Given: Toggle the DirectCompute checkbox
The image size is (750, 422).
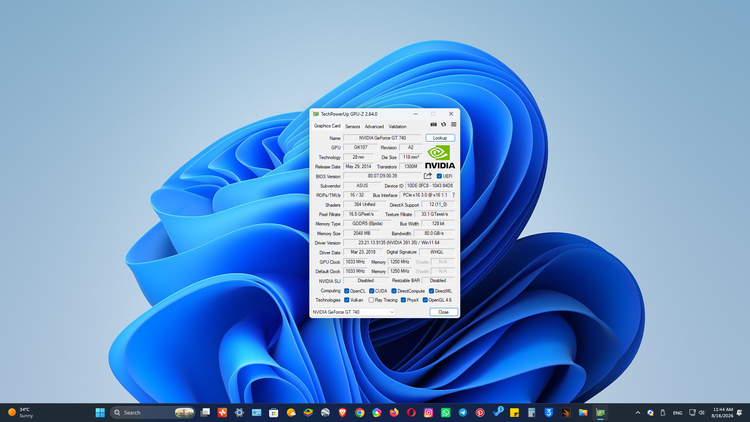Looking at the screenshot, I should click(394, 291).
